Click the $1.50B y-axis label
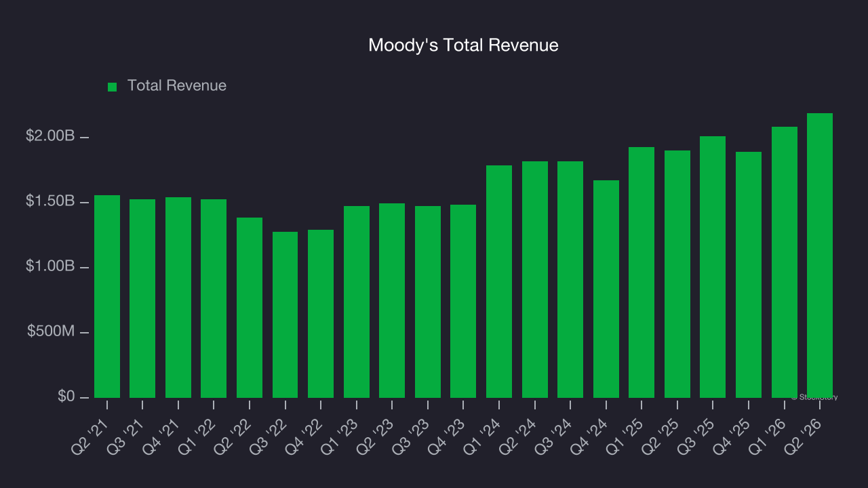This screenshot has height=488, width=868. (50, 201)
